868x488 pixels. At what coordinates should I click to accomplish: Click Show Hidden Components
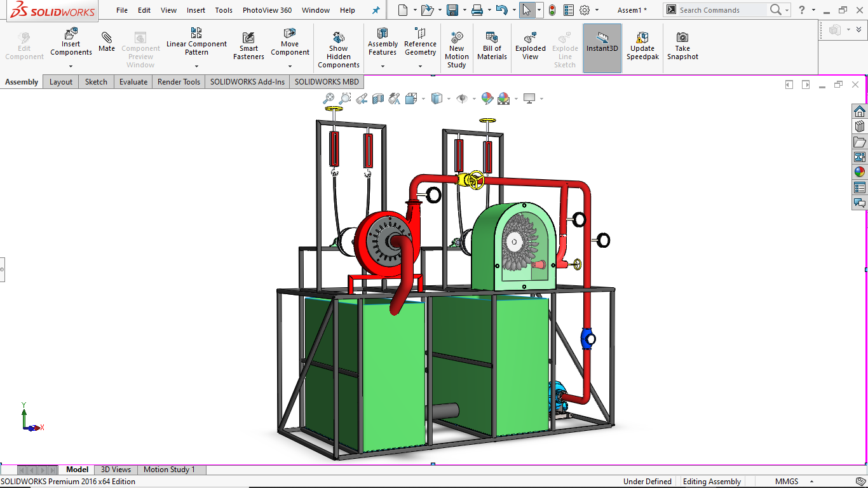[x=339, y=50]
